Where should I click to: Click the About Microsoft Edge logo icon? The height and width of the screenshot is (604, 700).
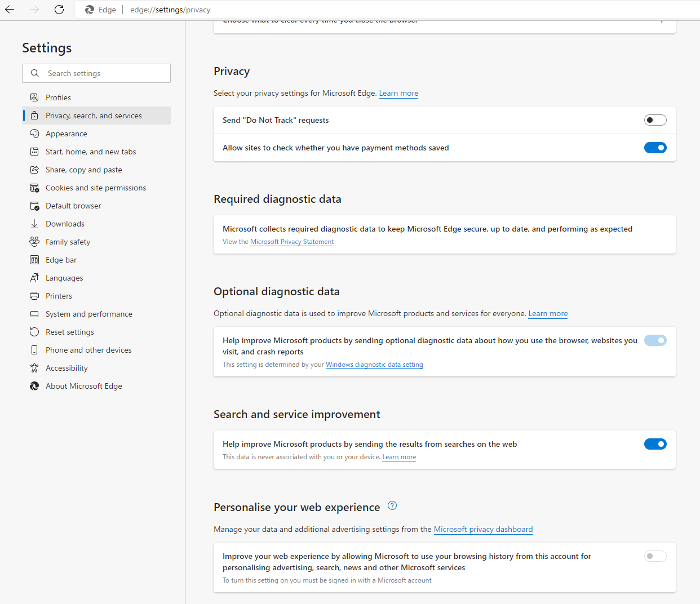click(x=34, y=386)
